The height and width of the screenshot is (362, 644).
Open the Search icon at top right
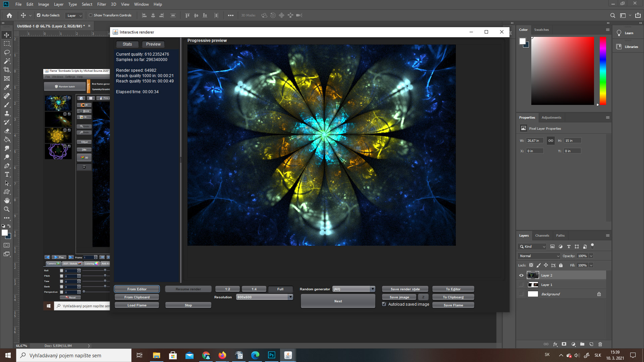(612, 15)
